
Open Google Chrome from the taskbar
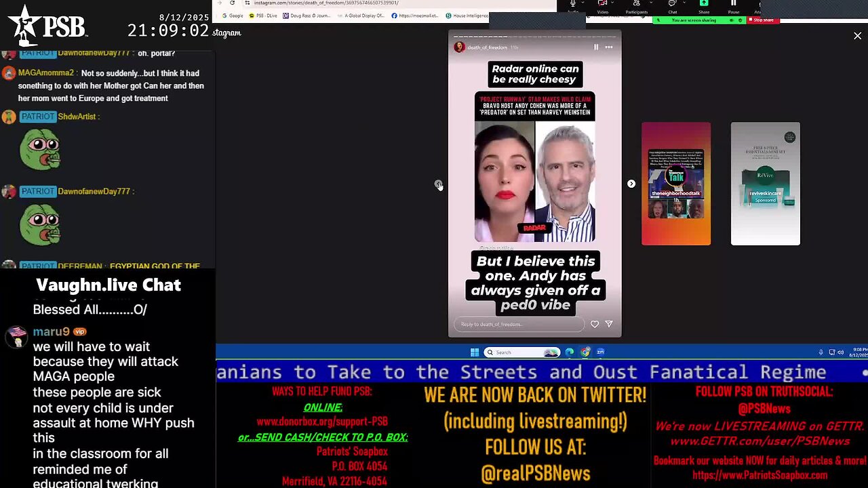point(585,352)
